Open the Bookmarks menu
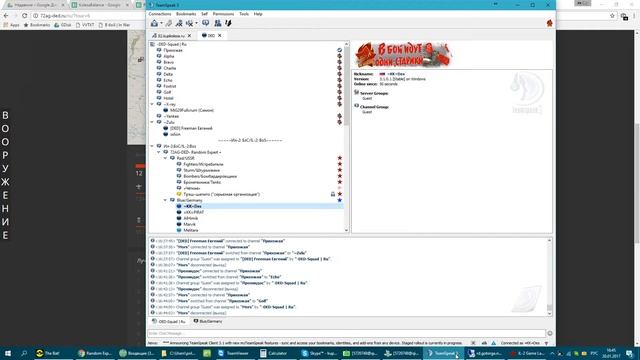The width and height of the screenshot is (640, 360). tap(186, 14)
